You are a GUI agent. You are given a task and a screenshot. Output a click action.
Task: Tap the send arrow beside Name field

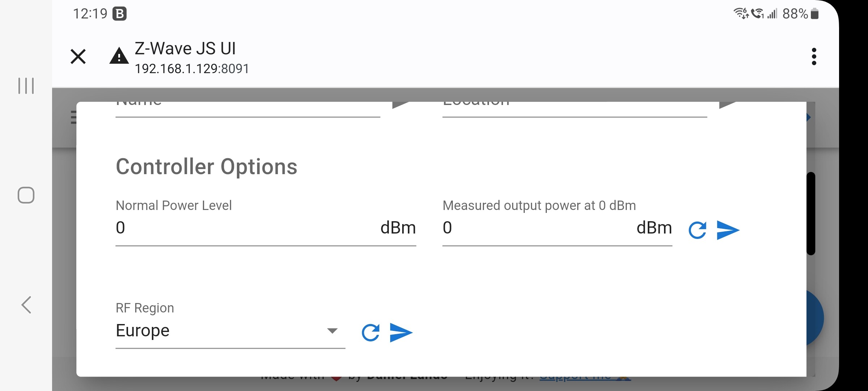pyautogui.click(x=401, y=105)
